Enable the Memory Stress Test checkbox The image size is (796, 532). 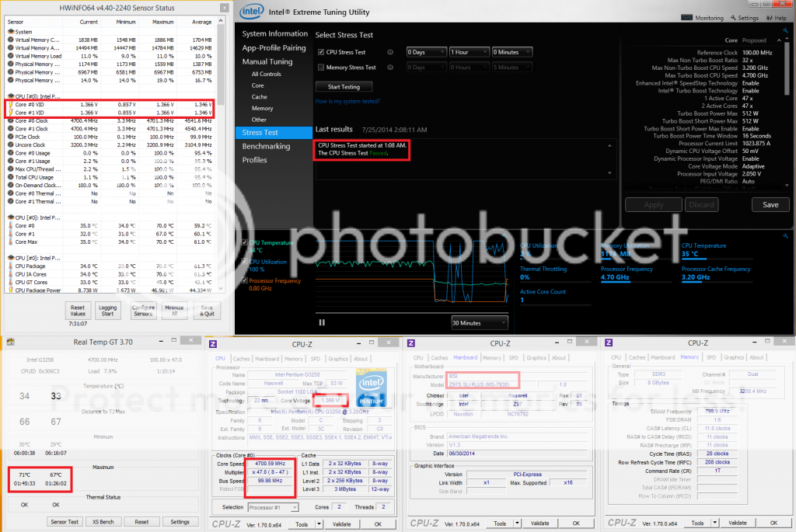[x=321, y=68]
